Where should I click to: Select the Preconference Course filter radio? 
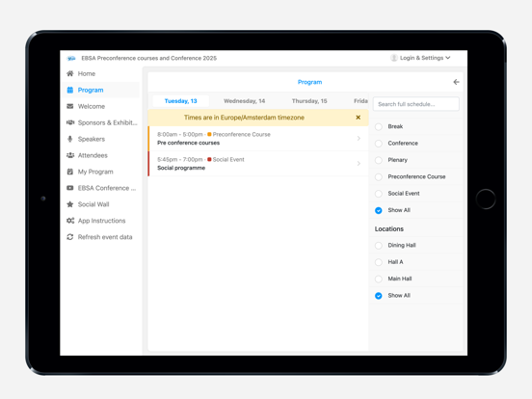[x=379, y=176]
